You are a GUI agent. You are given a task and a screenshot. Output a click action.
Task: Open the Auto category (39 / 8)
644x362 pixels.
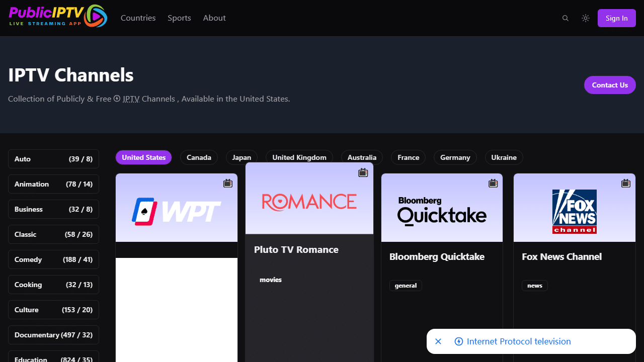click(x=53, y=159)
